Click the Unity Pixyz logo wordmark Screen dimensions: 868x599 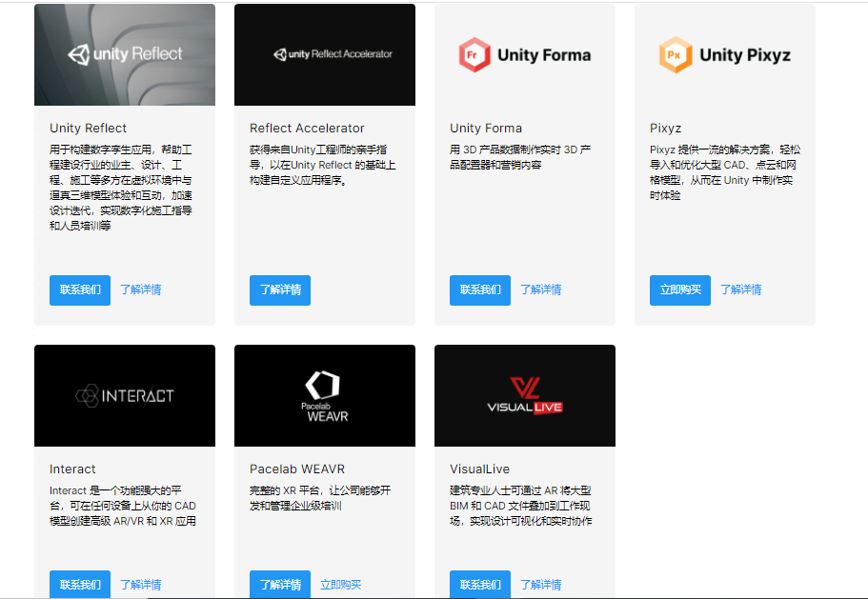point(745,55)
